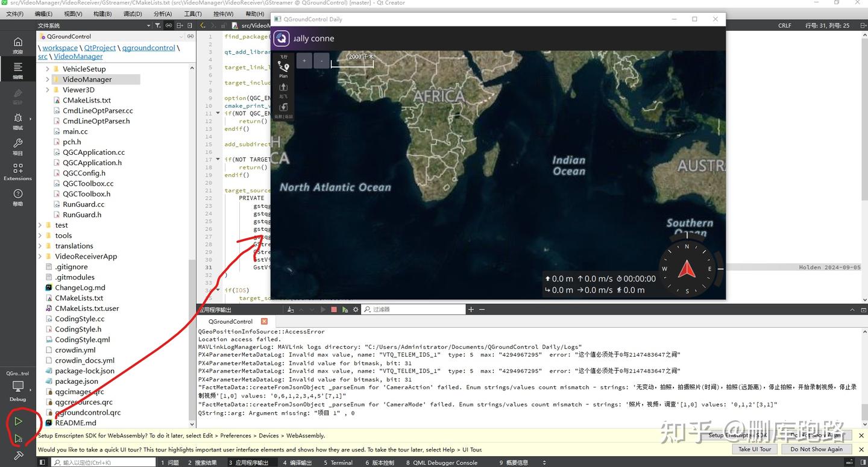This screenshot has width=868, height=467.
Task: Open the 版本控制 (Version Control) pane
Action: coord(380,462)
